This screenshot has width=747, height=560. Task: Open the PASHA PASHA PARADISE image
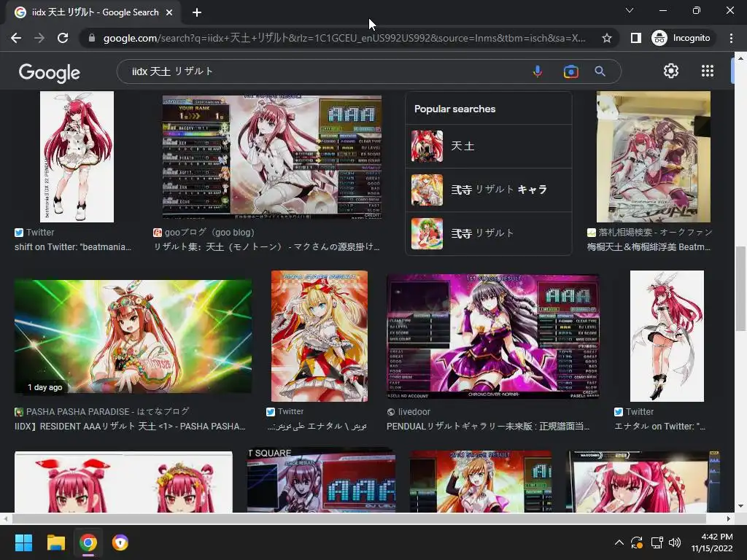[133, 336]
